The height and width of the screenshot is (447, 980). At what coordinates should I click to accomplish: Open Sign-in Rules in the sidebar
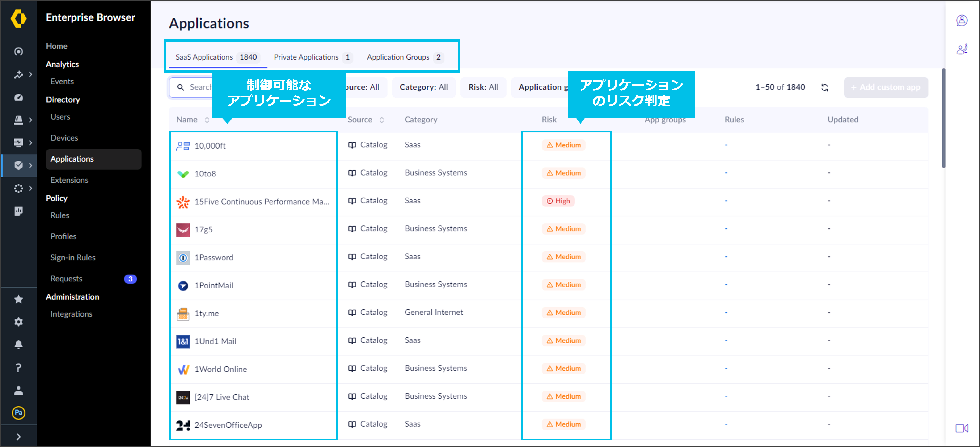(x=73, y=258)
